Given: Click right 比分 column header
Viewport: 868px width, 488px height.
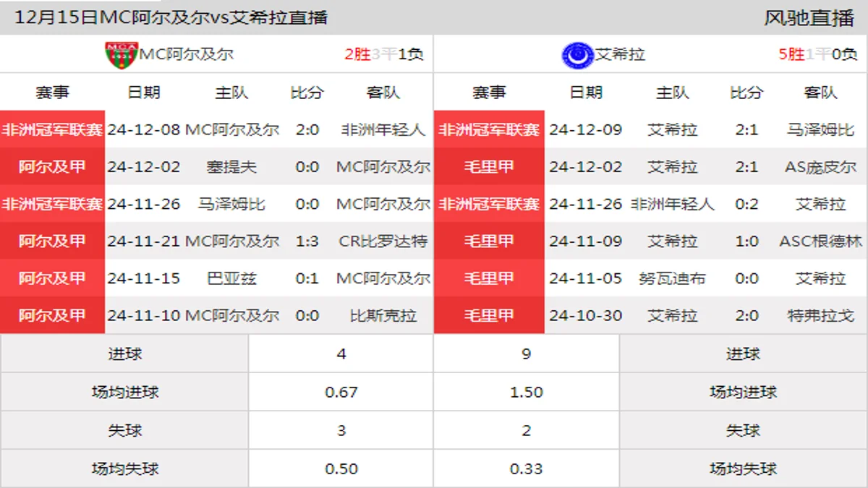Looking at the screenshot, I should tap(747, 93).
